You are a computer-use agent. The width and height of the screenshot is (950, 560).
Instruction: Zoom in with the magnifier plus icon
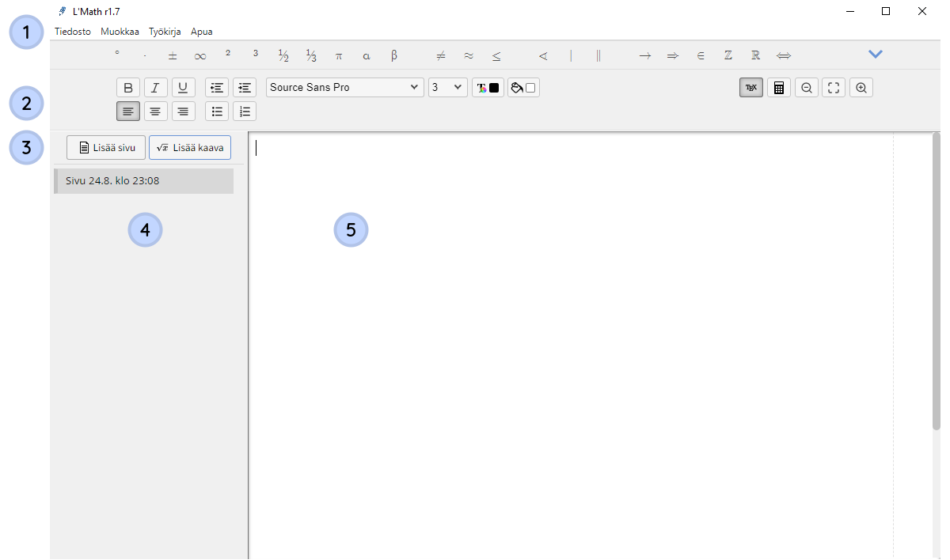(x=861, y=88)
